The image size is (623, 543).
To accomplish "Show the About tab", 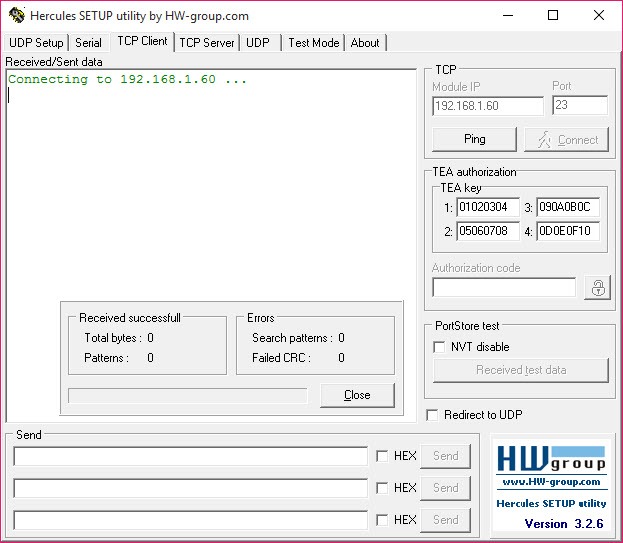I will pyautogui.click(x=365, y=43).
